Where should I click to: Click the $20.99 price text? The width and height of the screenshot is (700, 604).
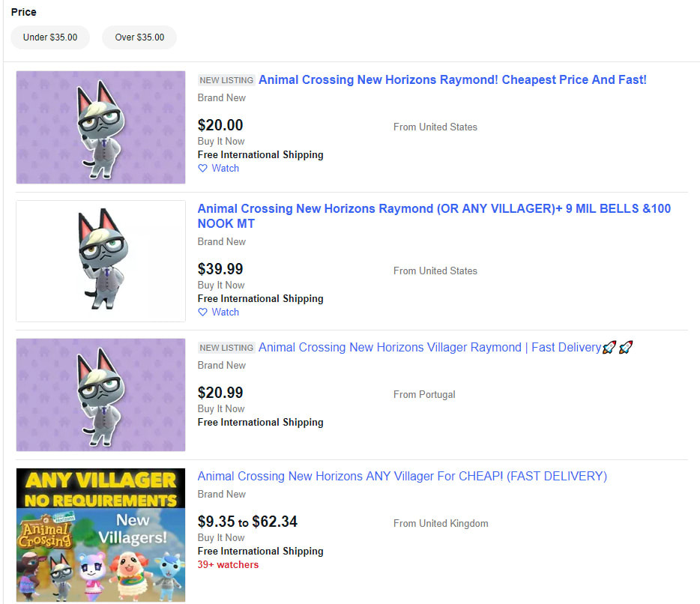click(x=220, y=393)
